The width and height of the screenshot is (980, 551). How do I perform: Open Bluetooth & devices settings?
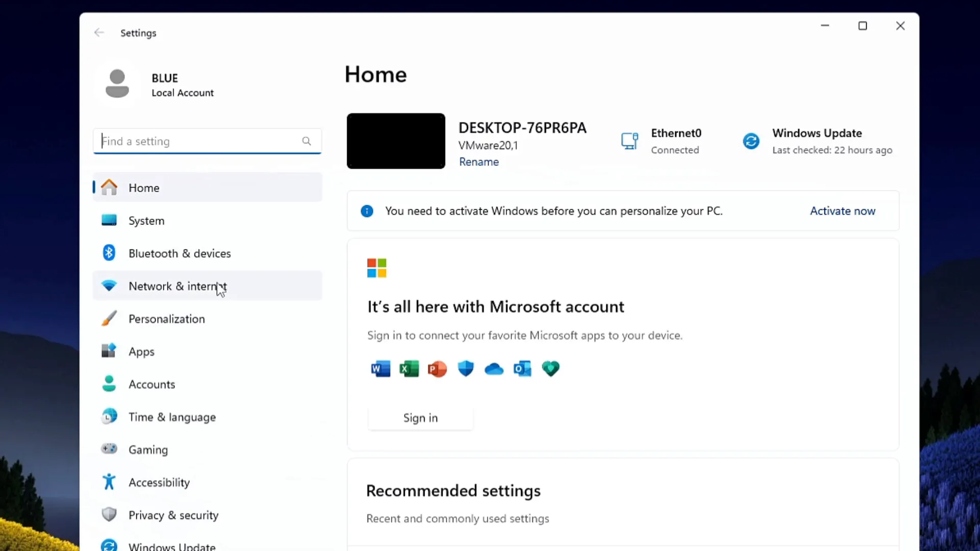tap(207, 253)
